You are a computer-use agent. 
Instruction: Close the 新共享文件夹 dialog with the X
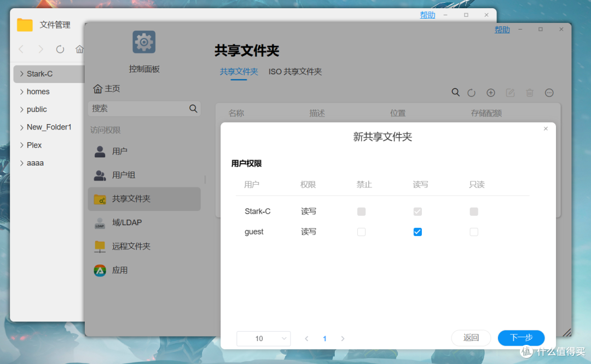[x=546, y=129]
